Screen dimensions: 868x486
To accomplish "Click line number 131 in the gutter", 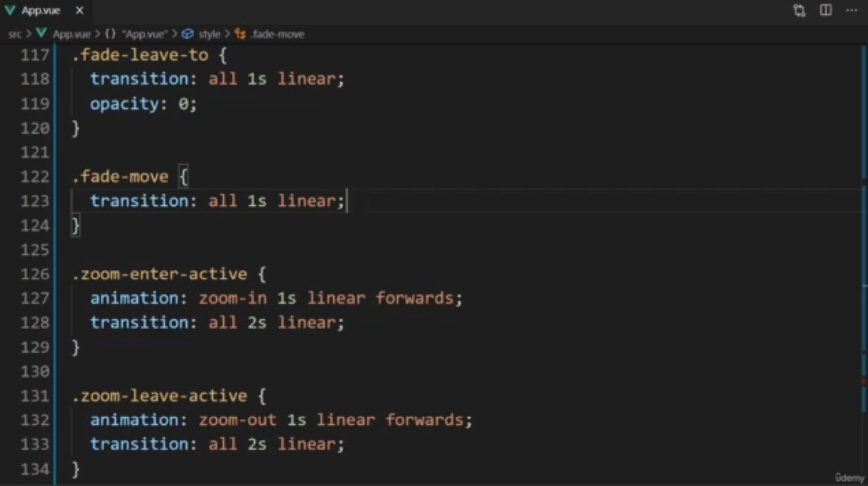I will click(x=35, y=396).
